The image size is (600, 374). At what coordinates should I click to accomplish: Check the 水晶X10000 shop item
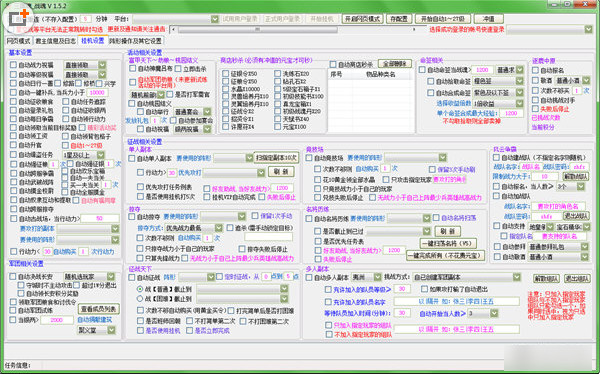point(225,89)
